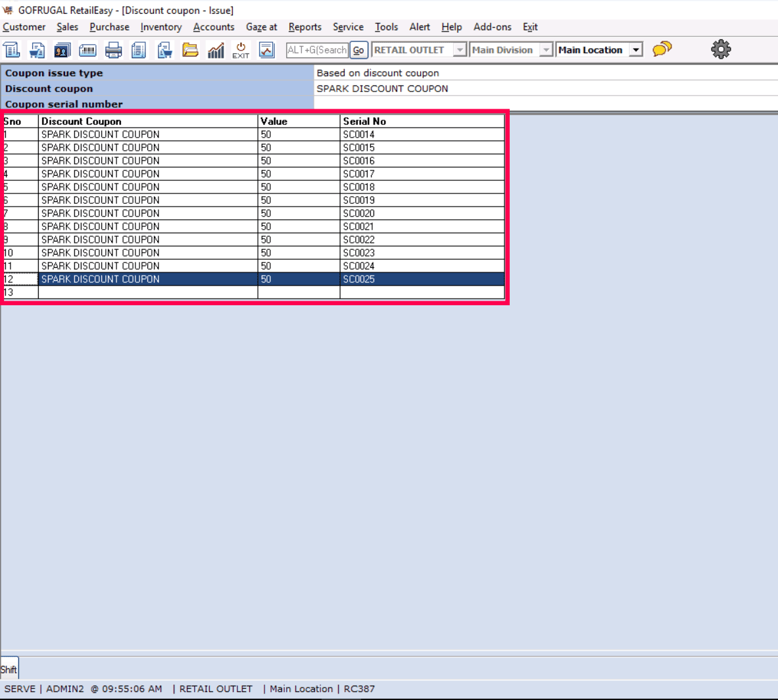Click the barcode icon in the toolbar

coord(87,50)
